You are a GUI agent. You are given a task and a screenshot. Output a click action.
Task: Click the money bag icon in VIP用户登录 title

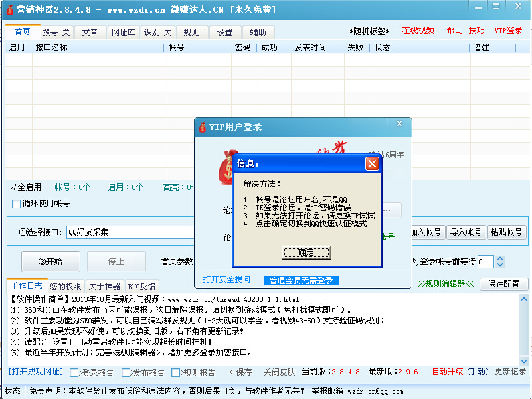[202, 127]
